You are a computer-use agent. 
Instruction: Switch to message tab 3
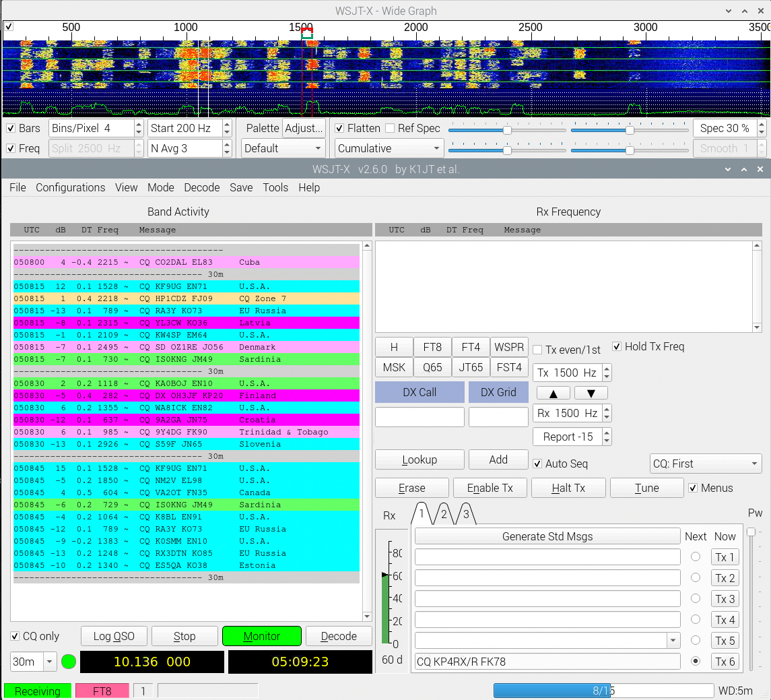[x=466, y=514]
